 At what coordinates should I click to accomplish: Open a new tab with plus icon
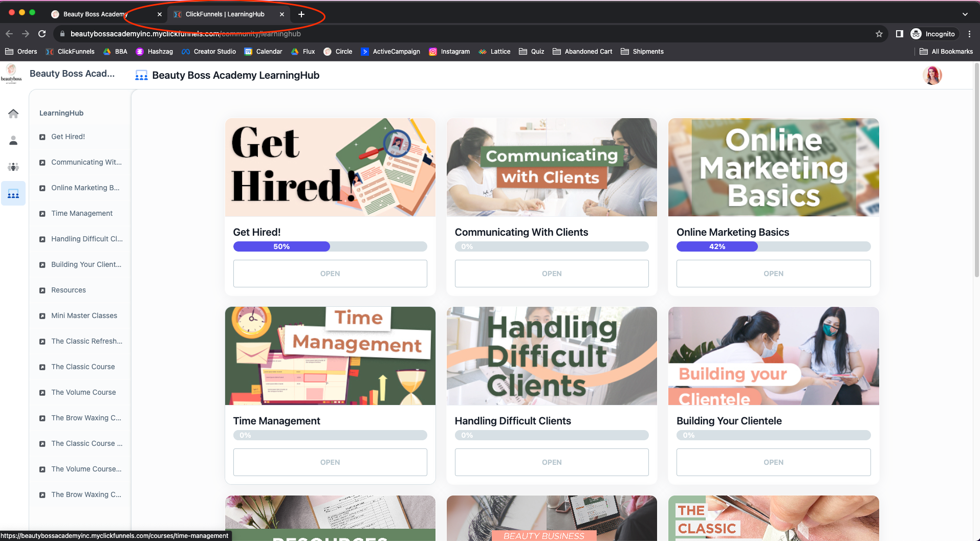click(x=301, y=14)
